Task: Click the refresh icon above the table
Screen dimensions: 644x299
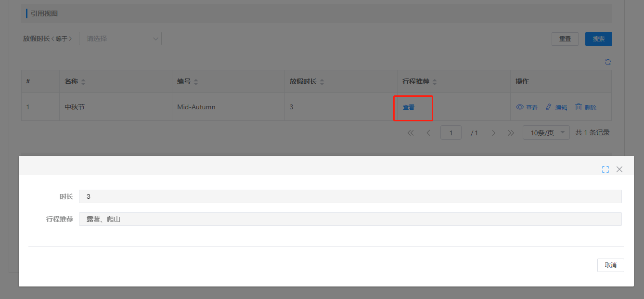Action: point(608,62)
